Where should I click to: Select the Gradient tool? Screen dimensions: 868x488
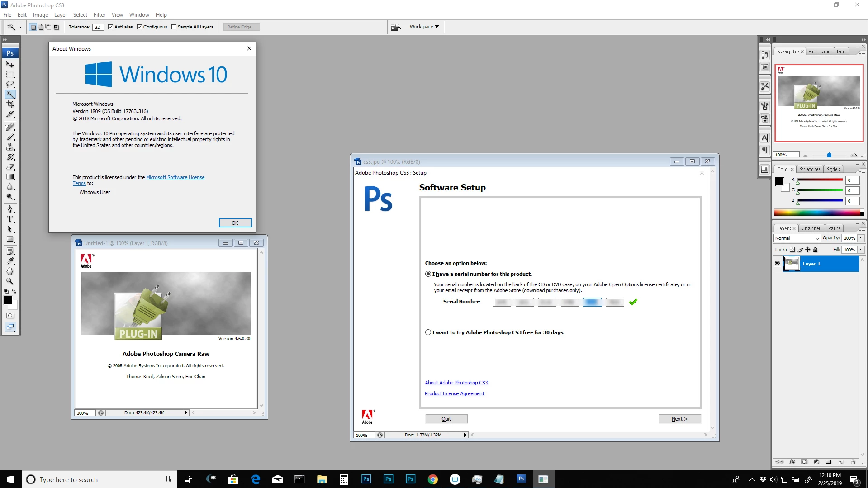[10, 177]
